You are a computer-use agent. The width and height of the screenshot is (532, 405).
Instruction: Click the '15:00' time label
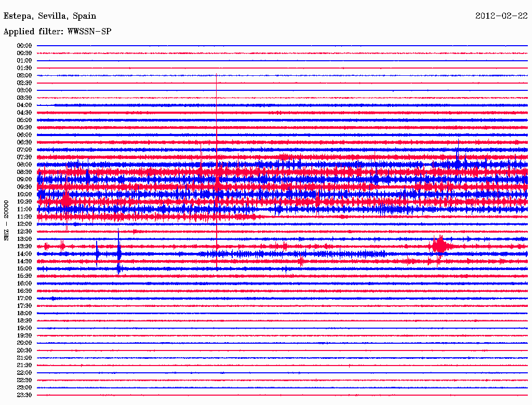(x=24, y=268)
